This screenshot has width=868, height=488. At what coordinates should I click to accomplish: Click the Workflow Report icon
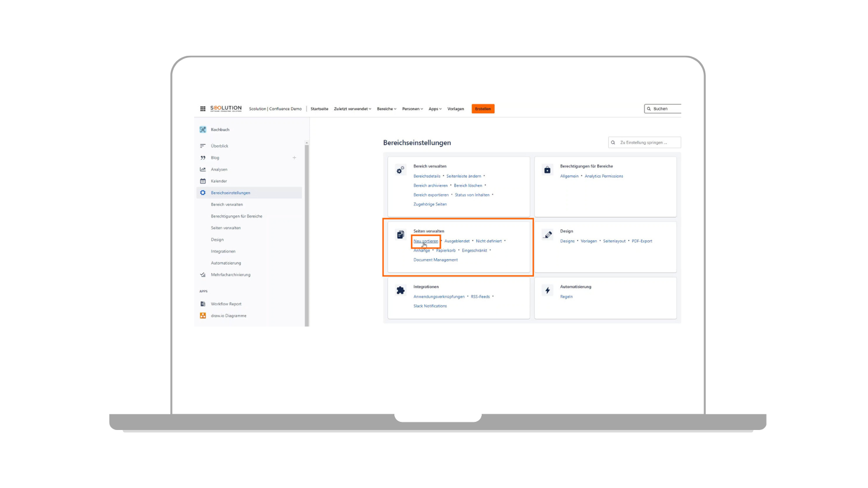(203, 304)
